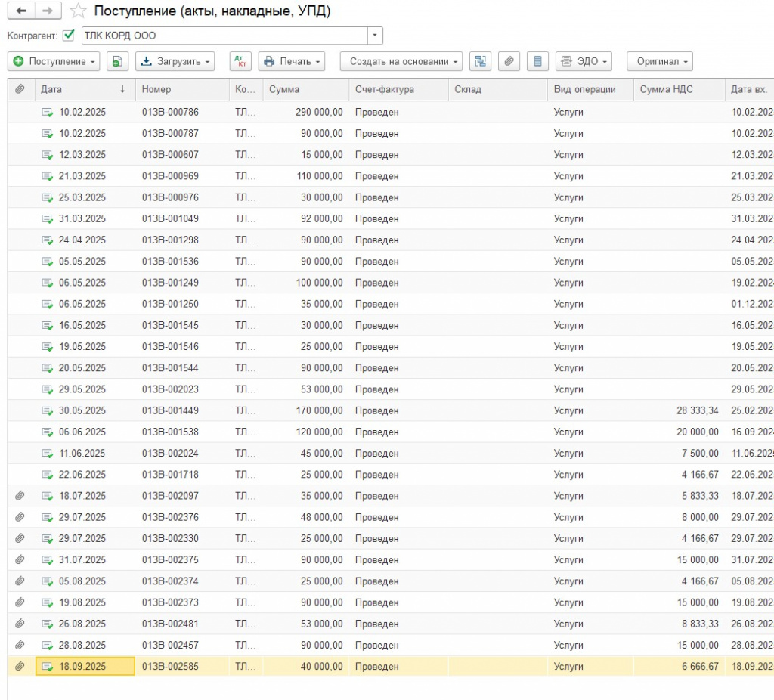The height and width of the screenshot is (700, 774).
Task: Click the Оригинал button
Action: pos(659,61)
